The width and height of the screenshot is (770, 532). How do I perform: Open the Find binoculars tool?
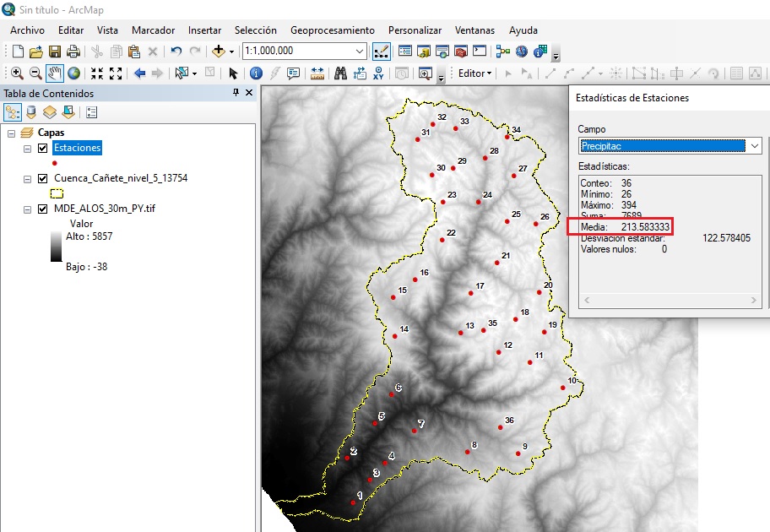point(341,73)
